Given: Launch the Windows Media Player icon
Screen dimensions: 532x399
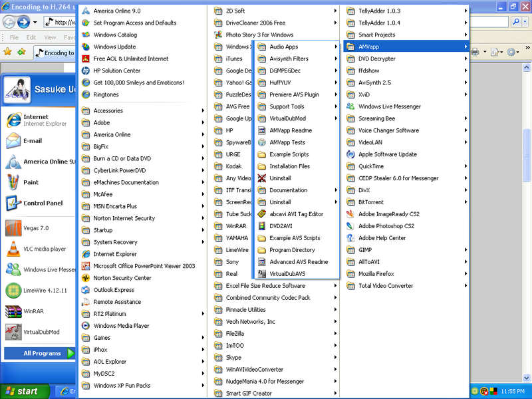Looking at the screenshot, I should [86, 326].
